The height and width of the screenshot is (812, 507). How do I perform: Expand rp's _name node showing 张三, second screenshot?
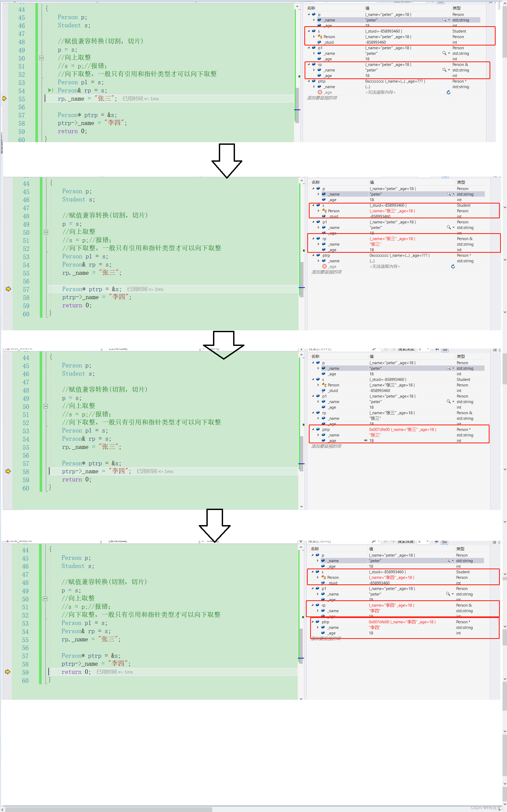click(318, 244)
